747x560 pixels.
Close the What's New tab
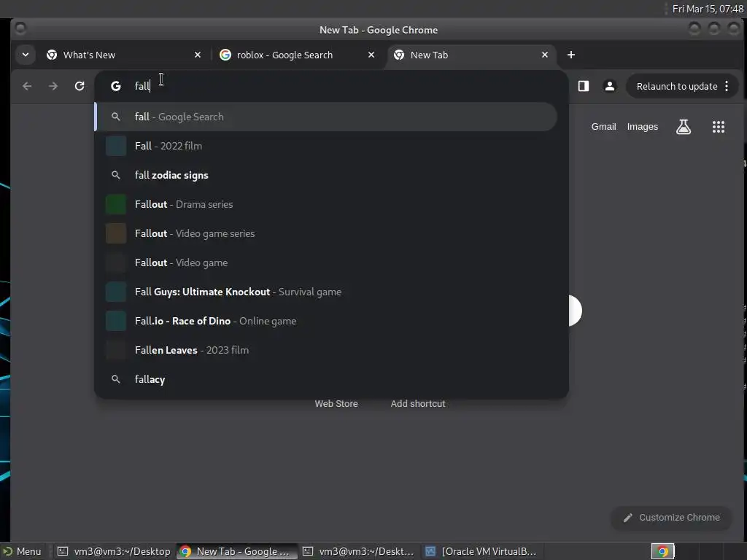pos(198,55)
